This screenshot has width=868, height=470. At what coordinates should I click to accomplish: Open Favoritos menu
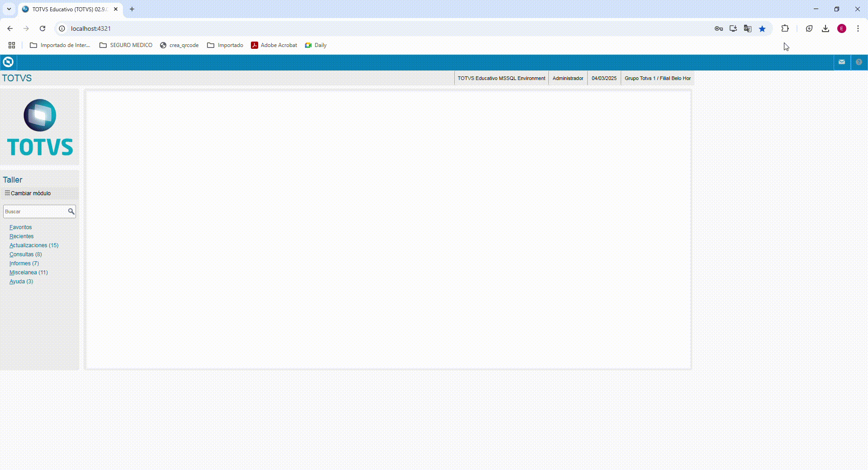(x=21, y=227)
